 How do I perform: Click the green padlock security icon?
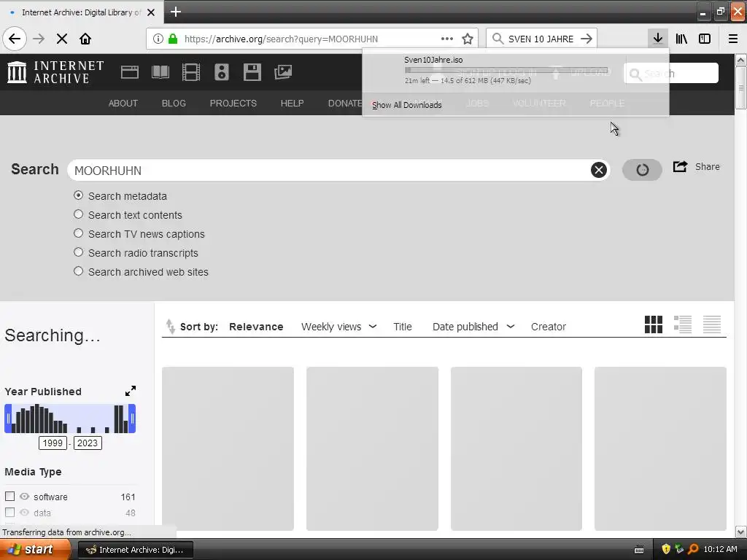click(x=173, y=39)
